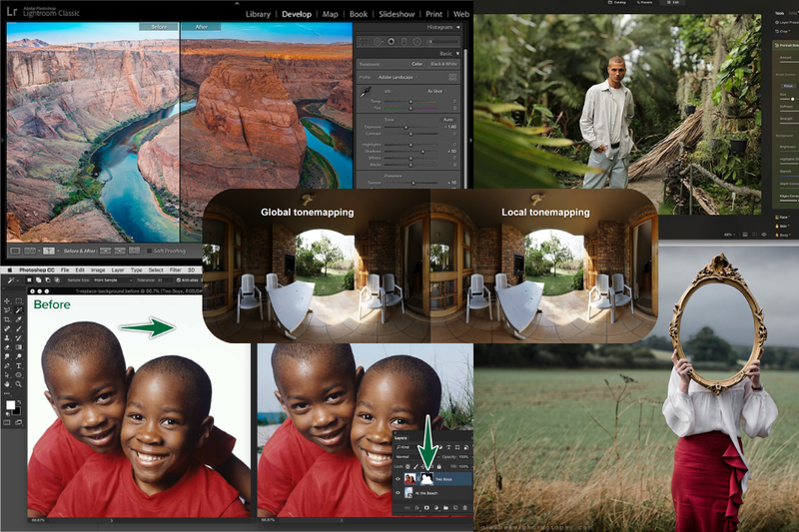Select the Magic Wand tool in Photoshop toolbar
799x532 pixels.
[19, 310]
